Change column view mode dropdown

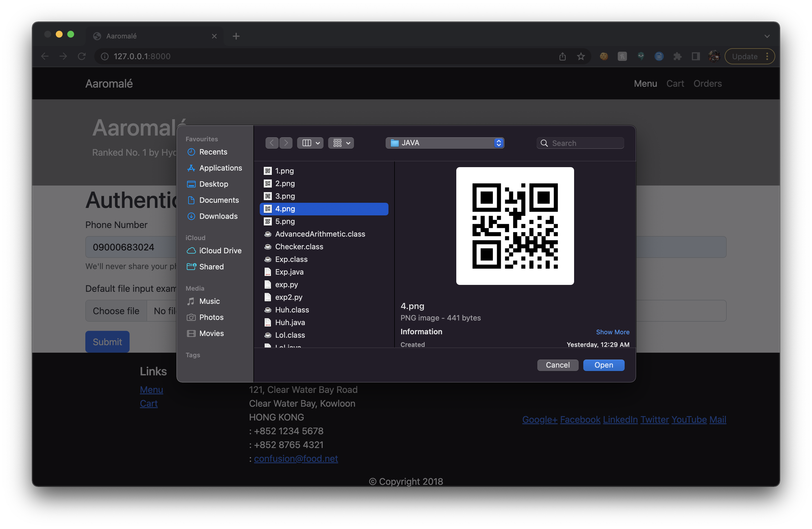point(311,143)
